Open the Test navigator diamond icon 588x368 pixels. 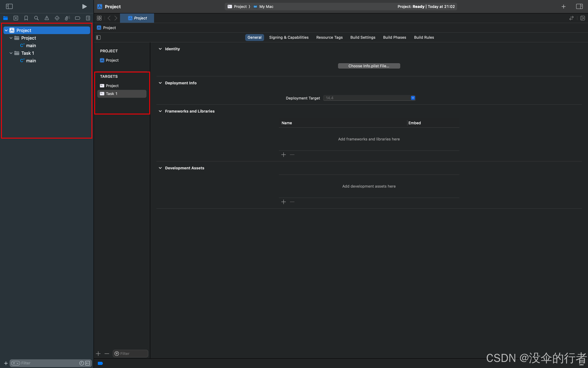(x=57, y=18)
